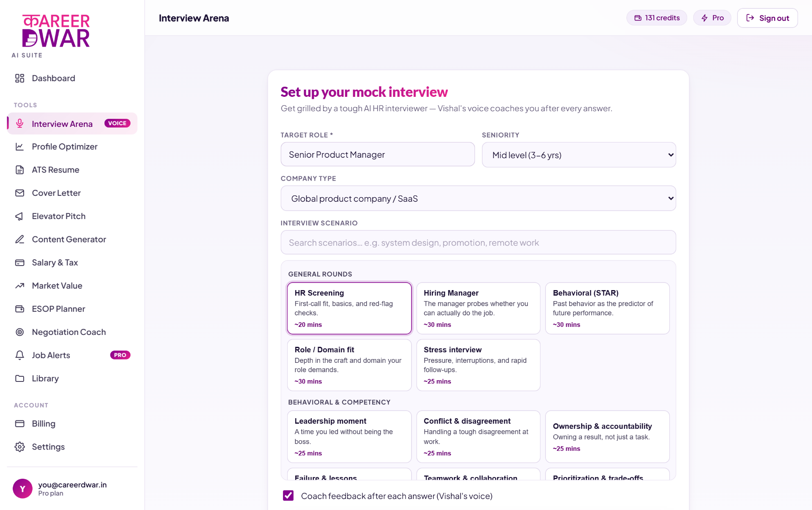Screen dimensions: 812x510
Task: Pick the Ownership & accountability scenario
Action: click(607, 436)
